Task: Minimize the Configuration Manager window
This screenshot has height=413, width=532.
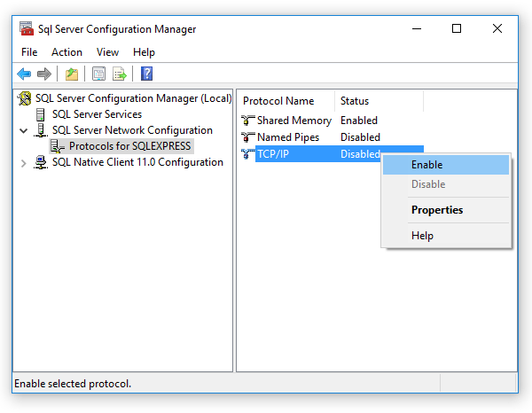Action: (x=417, y=29)
